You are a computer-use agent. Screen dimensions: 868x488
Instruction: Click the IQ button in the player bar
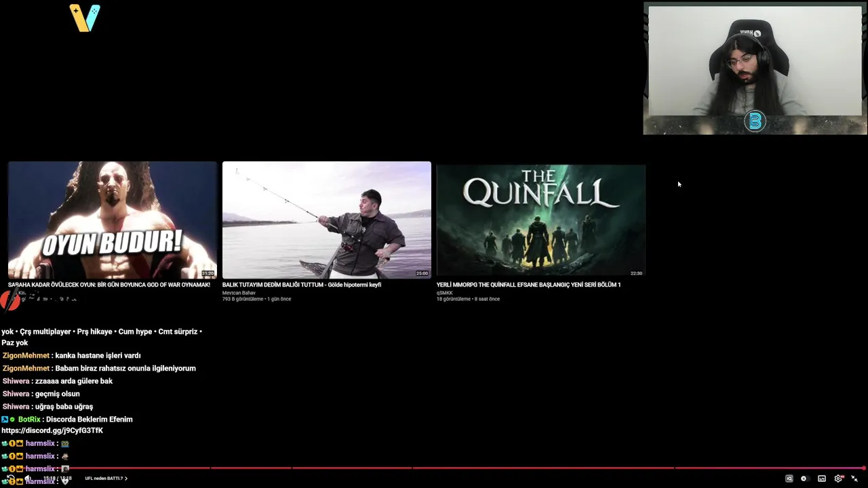[789, 479]
